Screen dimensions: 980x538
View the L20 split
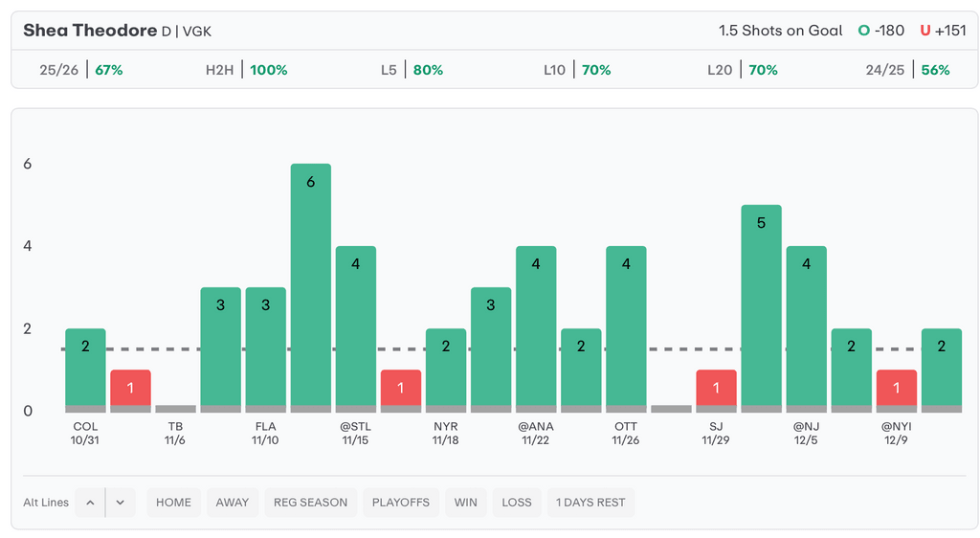tap(741, 70)
